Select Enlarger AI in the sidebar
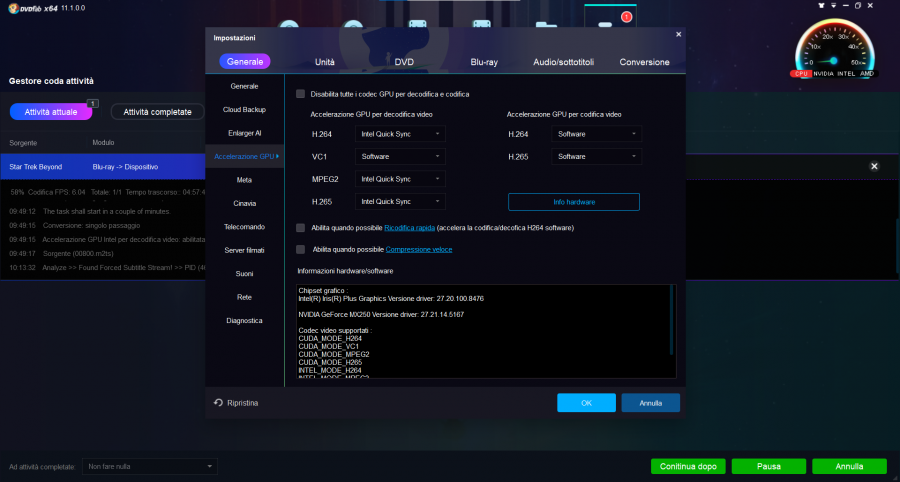Viewport: 900px width, 482px height. point(245,133)
